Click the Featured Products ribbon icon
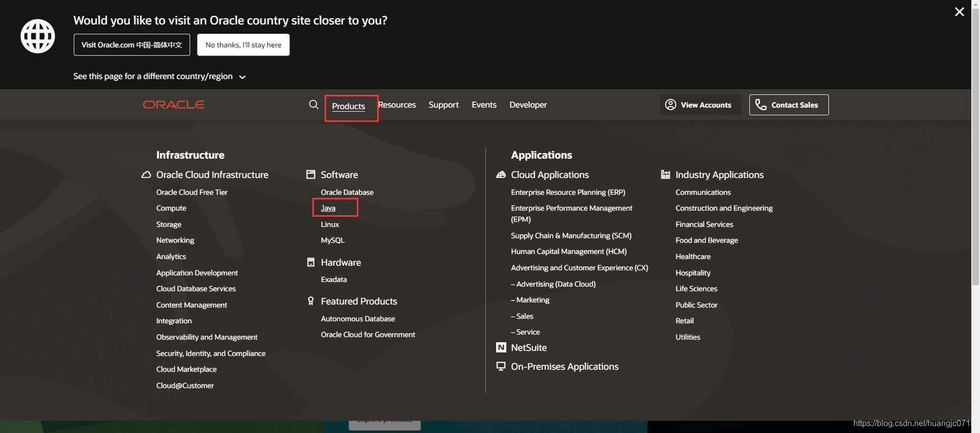This screenshot has height=433, width=980. (x=310, y=301)
